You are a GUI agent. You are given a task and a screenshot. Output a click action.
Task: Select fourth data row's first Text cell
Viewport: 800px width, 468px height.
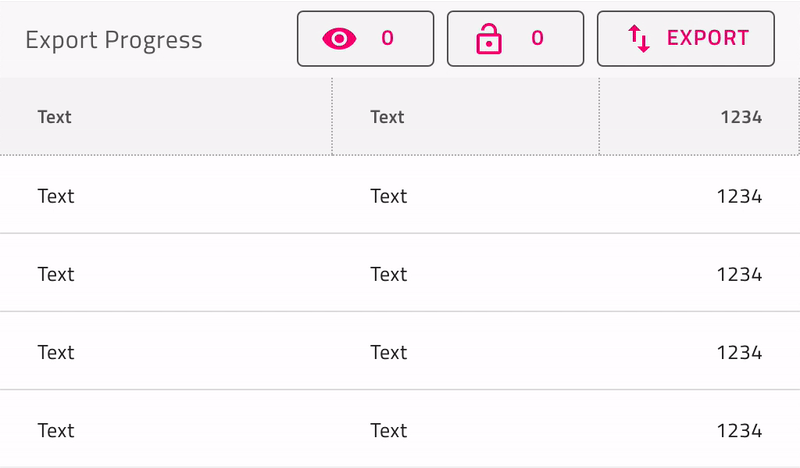tap(56, 430)
